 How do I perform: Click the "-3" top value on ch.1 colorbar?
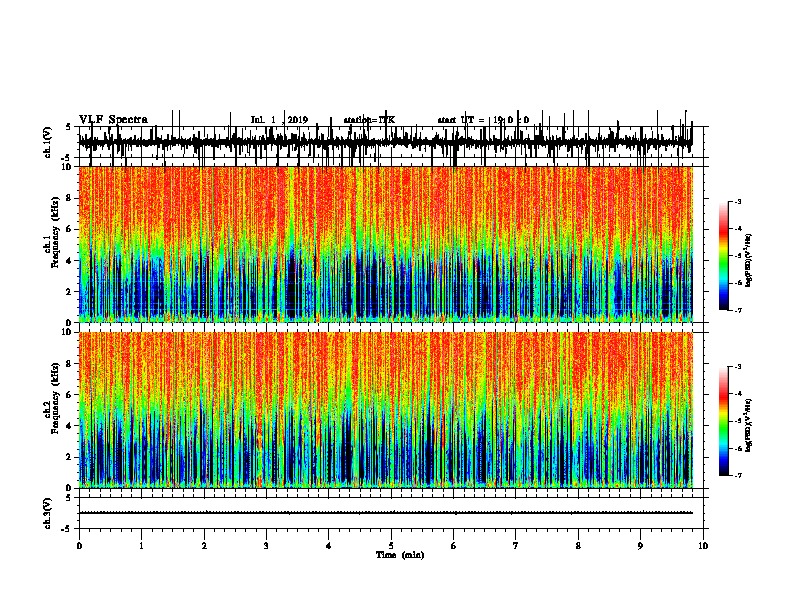(737, 201)
